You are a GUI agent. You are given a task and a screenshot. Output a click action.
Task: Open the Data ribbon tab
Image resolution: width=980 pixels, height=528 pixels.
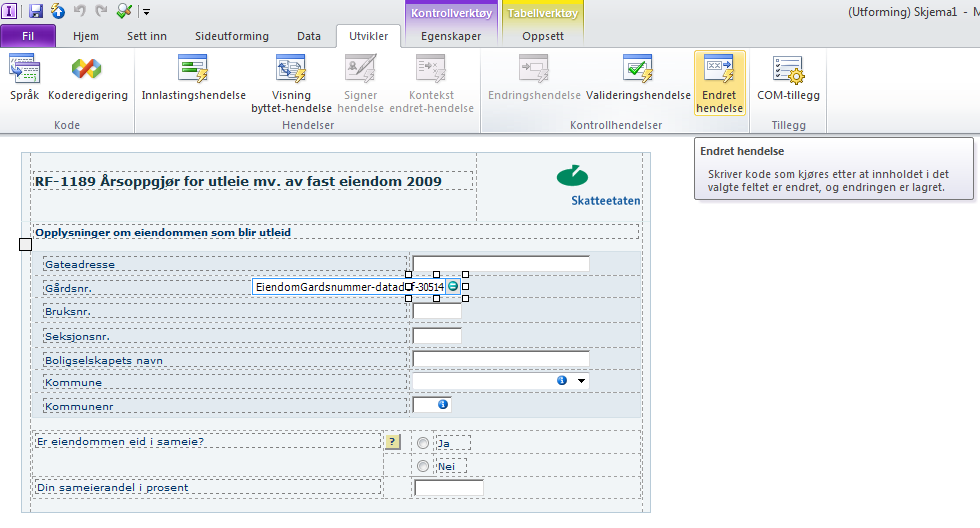click(309, 36)
